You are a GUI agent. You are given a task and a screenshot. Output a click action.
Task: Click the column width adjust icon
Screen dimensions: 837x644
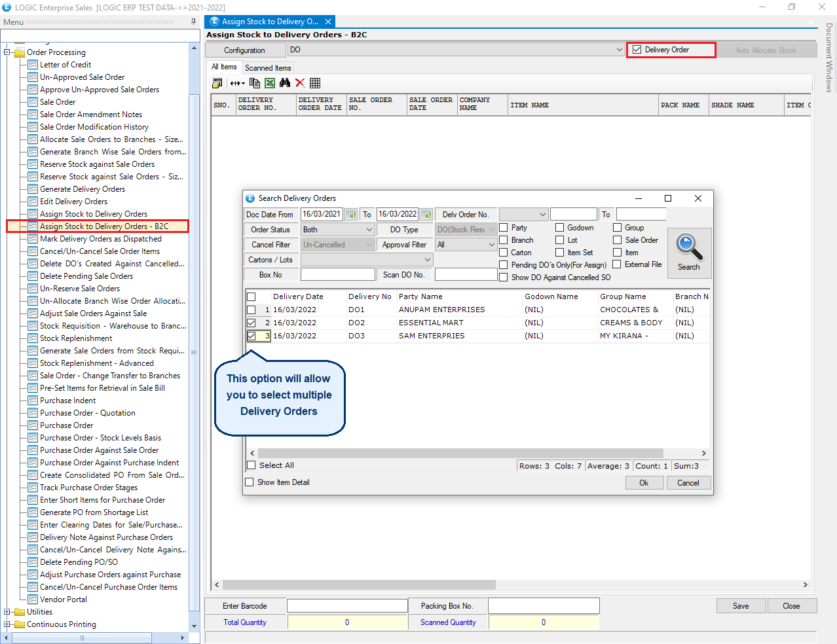[x=236, y=83]
